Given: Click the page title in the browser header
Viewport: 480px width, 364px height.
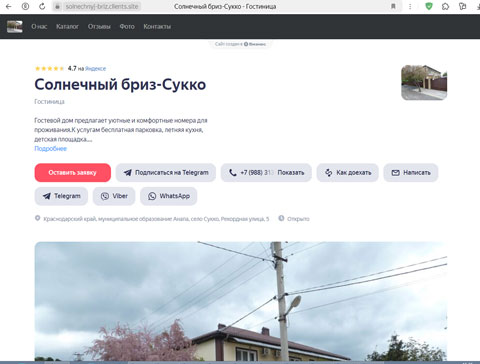Looking at the screenshot, I should pos(225,6).
